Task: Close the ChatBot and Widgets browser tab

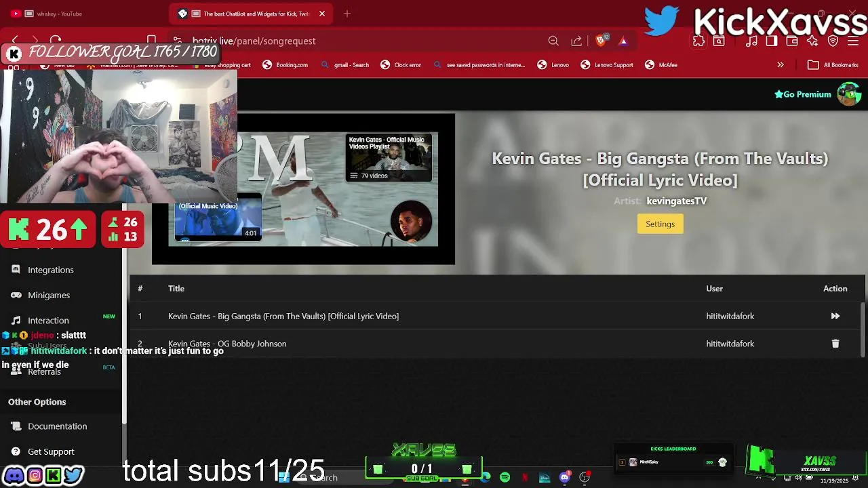Action: point(322,14)
